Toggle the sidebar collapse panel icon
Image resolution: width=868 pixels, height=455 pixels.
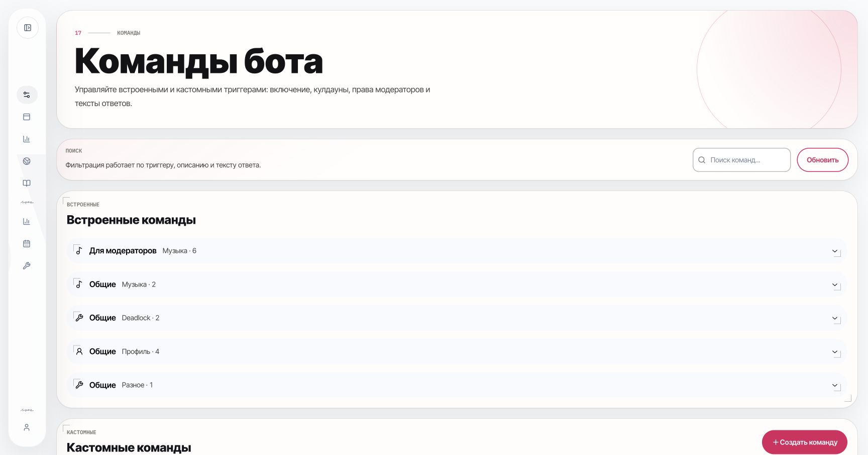(x=28, y=28)
